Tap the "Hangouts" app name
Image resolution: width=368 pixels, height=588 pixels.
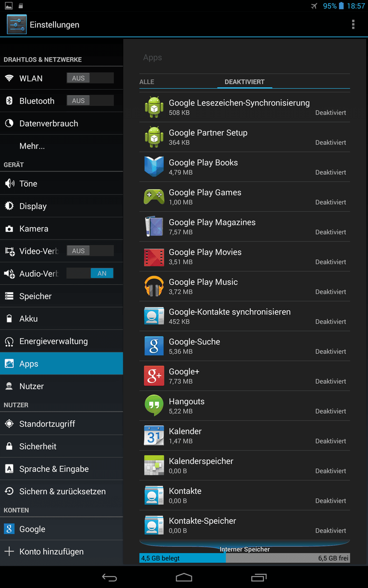pos(186,401)
